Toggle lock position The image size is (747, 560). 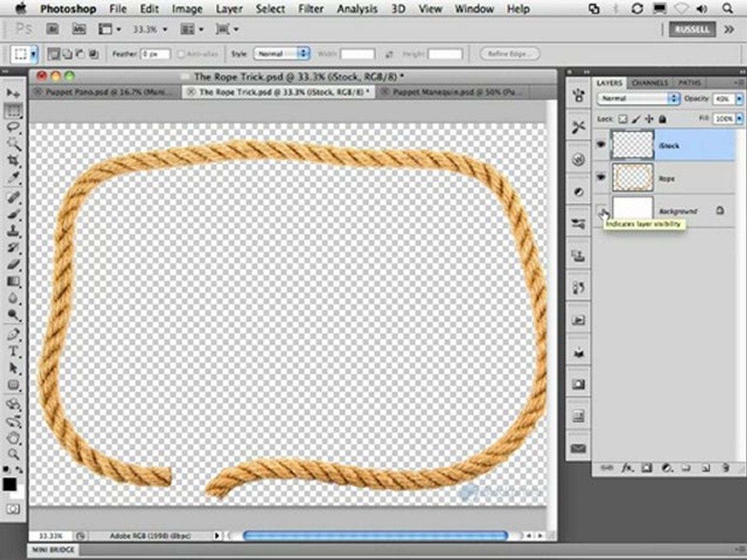649,119
